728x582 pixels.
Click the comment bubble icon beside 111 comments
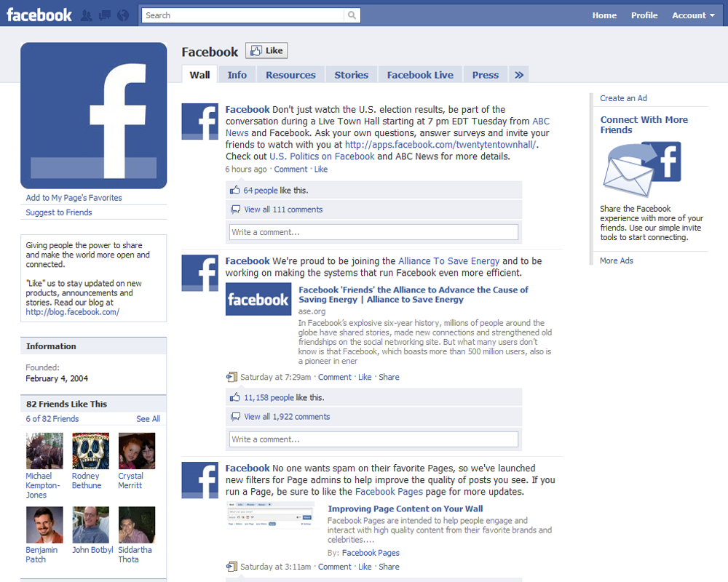[236, 210]
